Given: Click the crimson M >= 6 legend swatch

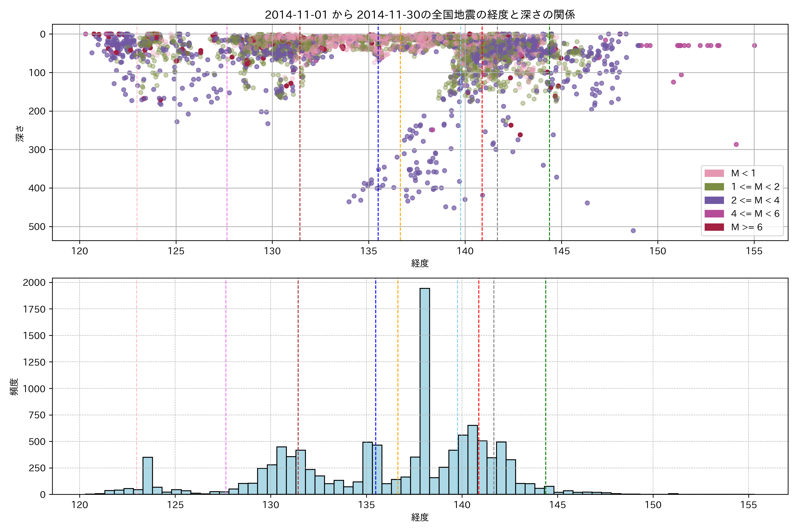Looking at the screenshot, I should pos(714,227).
